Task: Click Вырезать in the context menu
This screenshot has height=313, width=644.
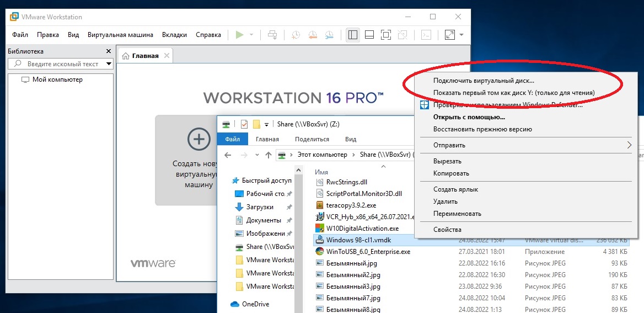Action: [x=447, y=161]
